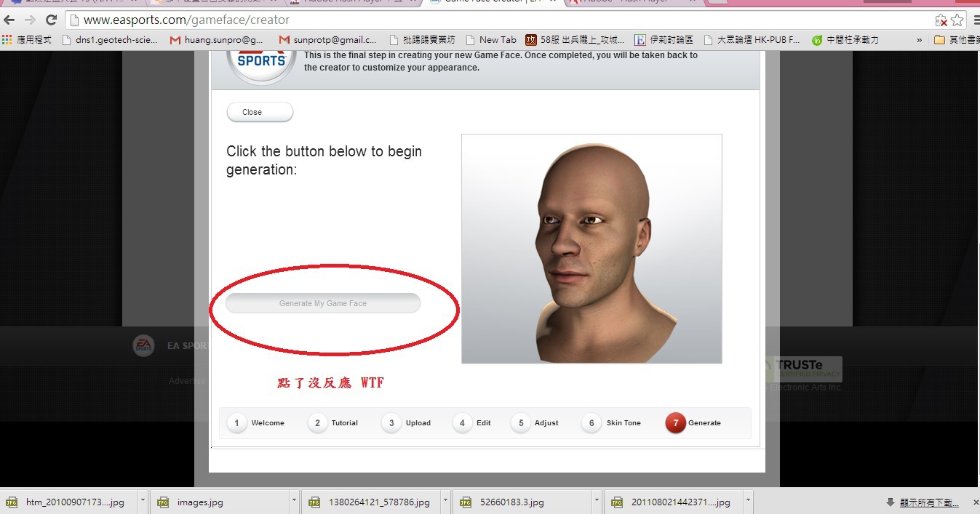Go to step 5 Adjust

(535, 423)
